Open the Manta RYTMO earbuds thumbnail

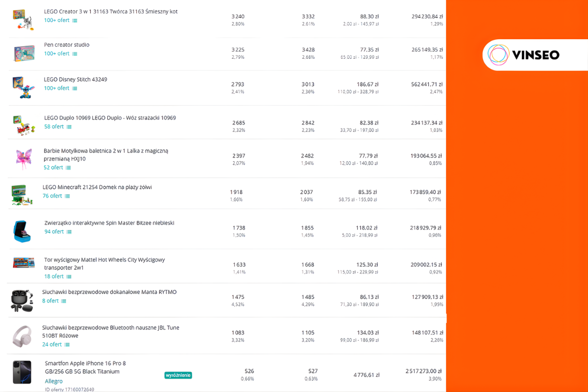[22, 300]
